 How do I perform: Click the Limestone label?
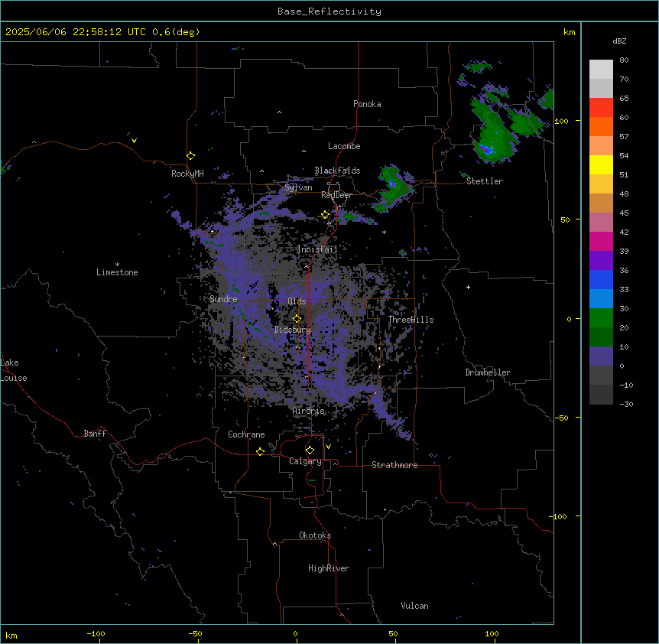tap(117, 272)
